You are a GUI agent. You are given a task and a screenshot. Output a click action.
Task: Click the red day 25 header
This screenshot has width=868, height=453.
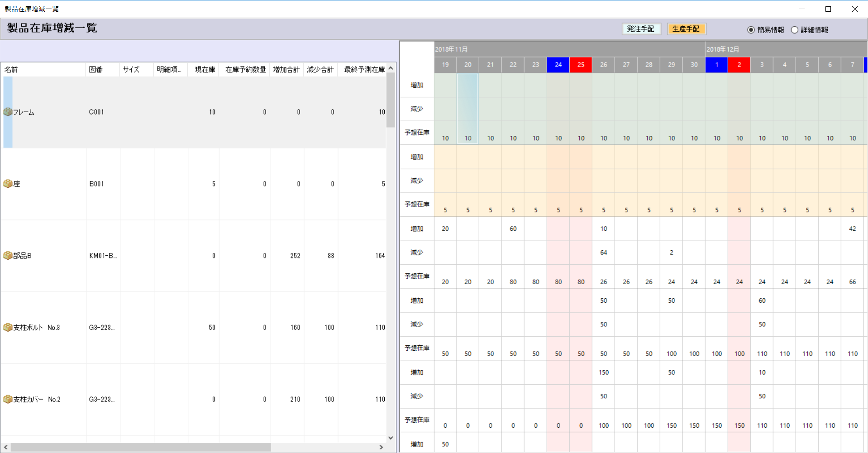pos(581,65)
